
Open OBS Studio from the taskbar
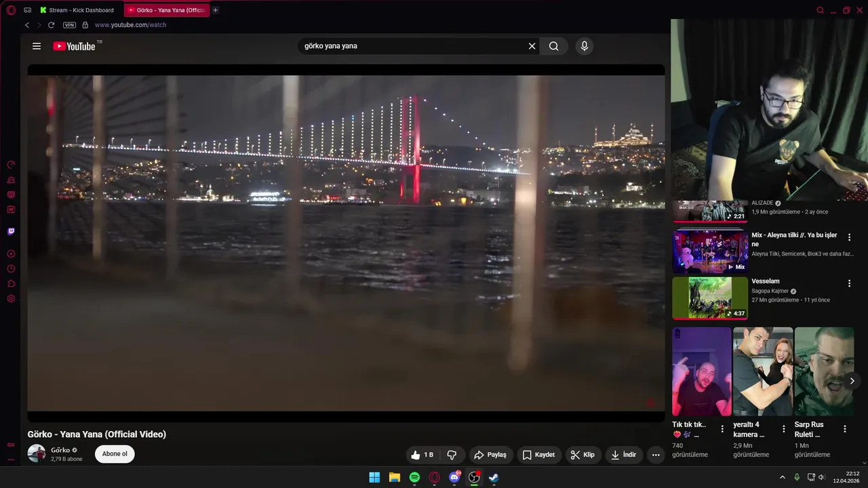click(x=474, y=477)
